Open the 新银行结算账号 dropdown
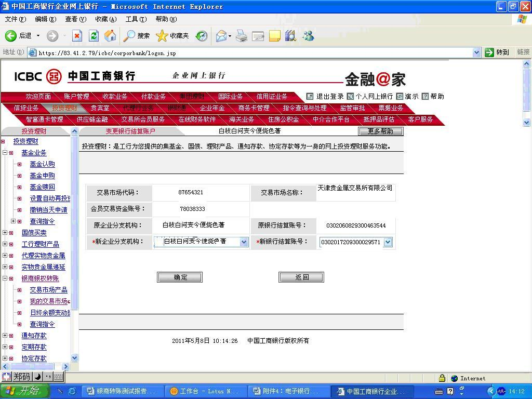This screenshot has width=532, height=399. pyautogui.click(x=388, y=242)
